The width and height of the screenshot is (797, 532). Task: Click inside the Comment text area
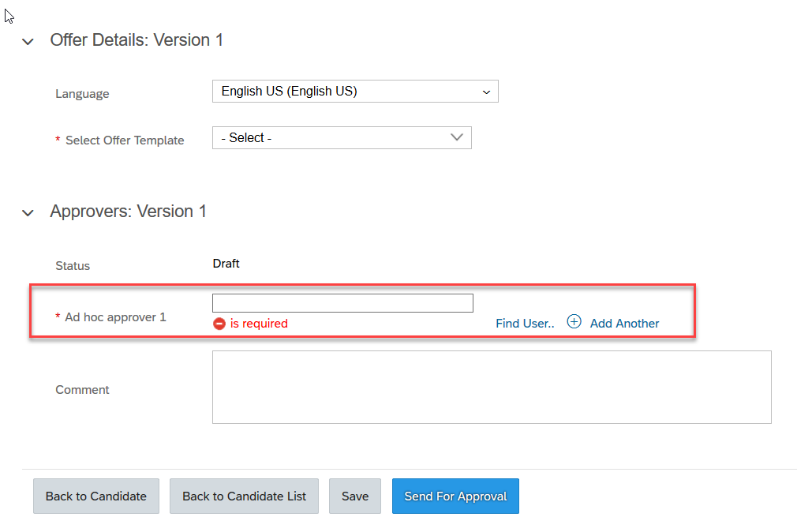(492, 387)
